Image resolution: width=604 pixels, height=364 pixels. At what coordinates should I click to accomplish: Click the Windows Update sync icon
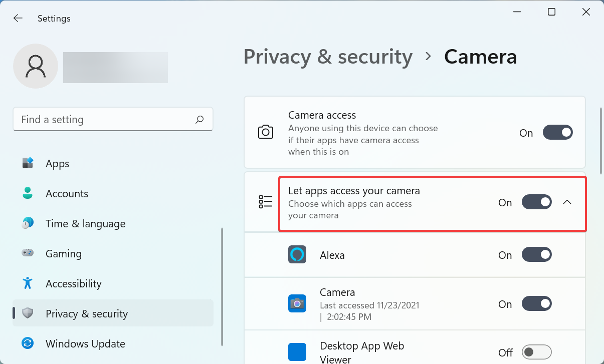(x=28, y=343)
